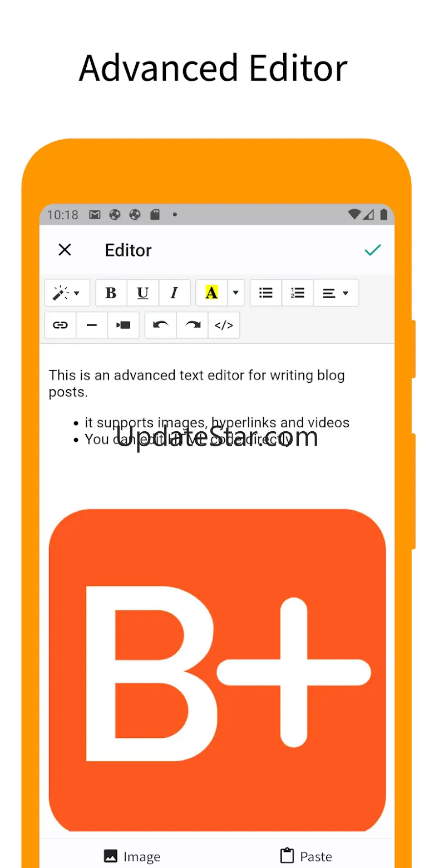Insert a bulleted list

click(266, 293)
